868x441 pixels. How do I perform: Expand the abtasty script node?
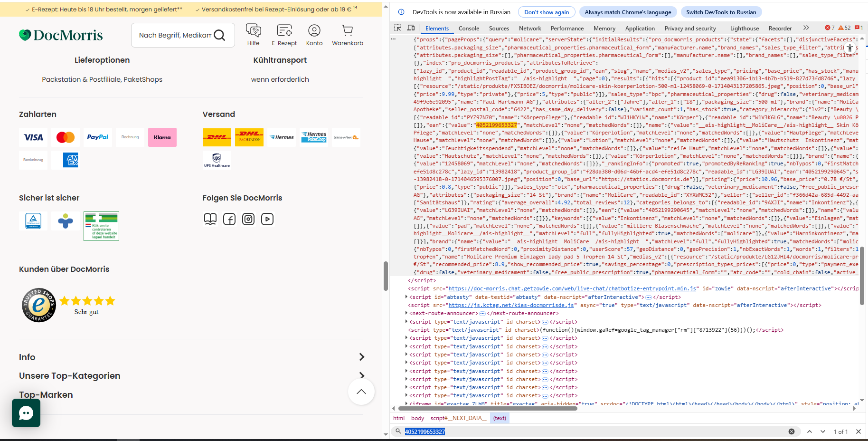406,297
